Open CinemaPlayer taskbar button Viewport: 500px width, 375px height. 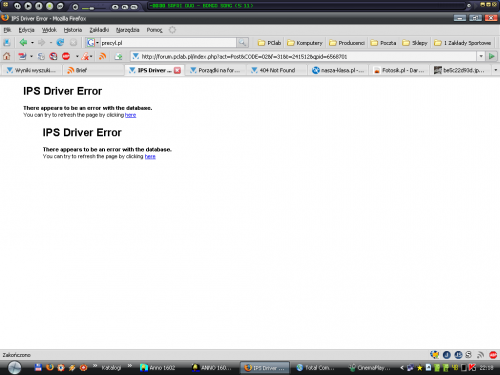[369, 368]
